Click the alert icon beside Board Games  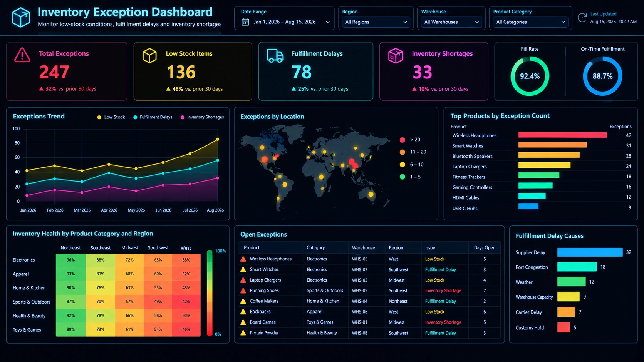243,322
